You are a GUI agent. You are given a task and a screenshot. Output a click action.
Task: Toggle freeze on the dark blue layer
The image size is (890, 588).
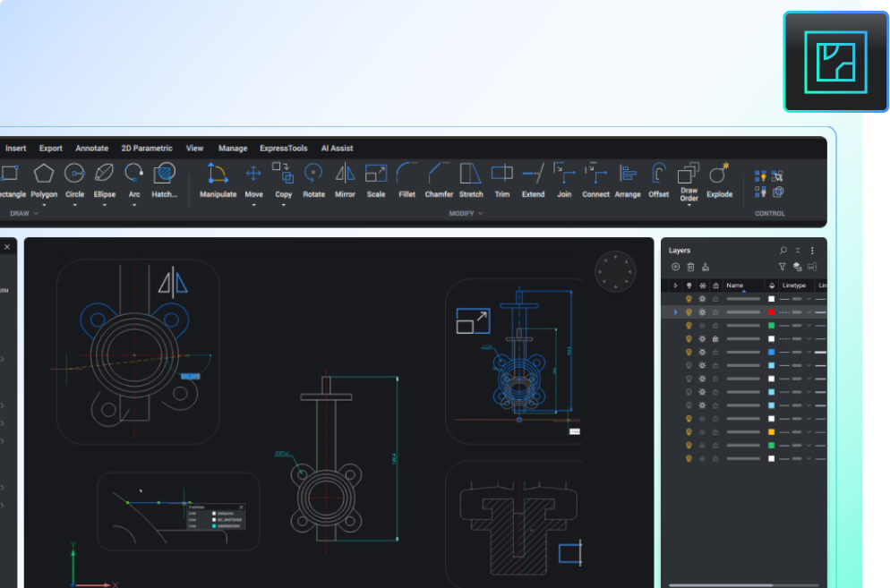coord(702,352)
